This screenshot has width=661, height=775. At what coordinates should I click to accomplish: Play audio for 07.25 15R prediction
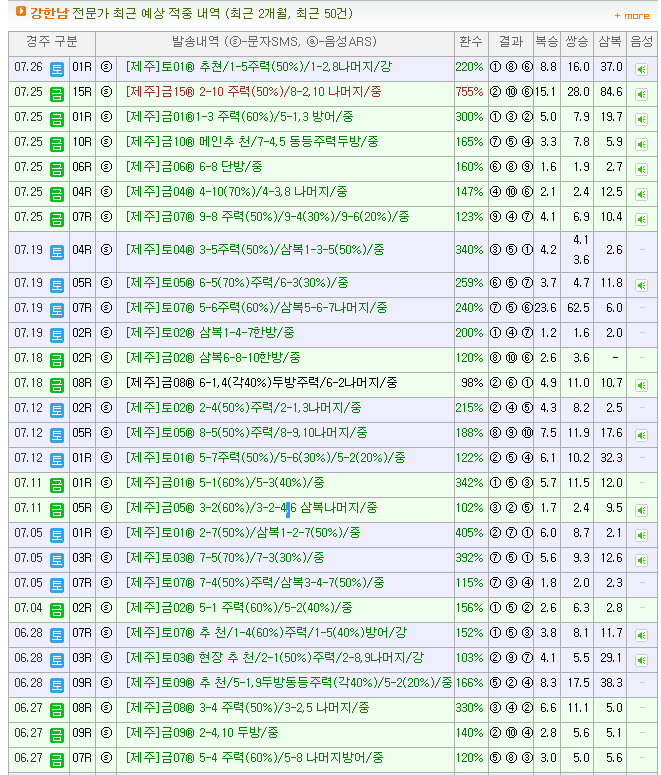point(640,94)
